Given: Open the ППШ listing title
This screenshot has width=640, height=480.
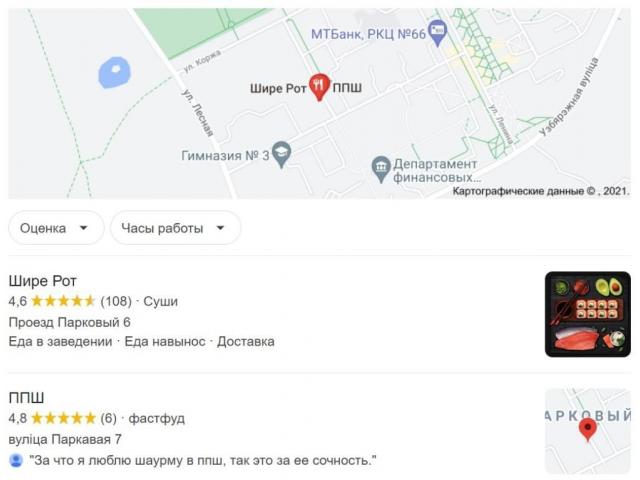Looking at the screenshot, I should point(26,397).
